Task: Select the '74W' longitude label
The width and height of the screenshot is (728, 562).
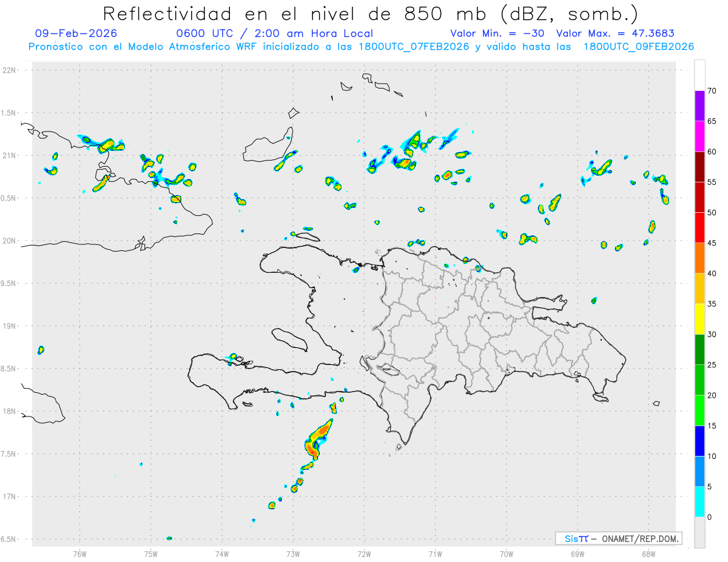Action: 222,554
